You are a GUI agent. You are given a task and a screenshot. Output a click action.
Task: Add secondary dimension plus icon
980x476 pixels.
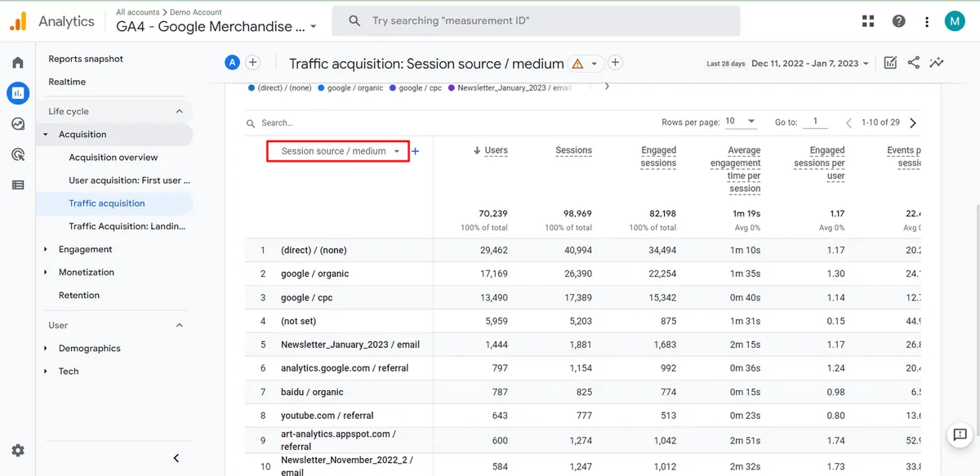416,151
